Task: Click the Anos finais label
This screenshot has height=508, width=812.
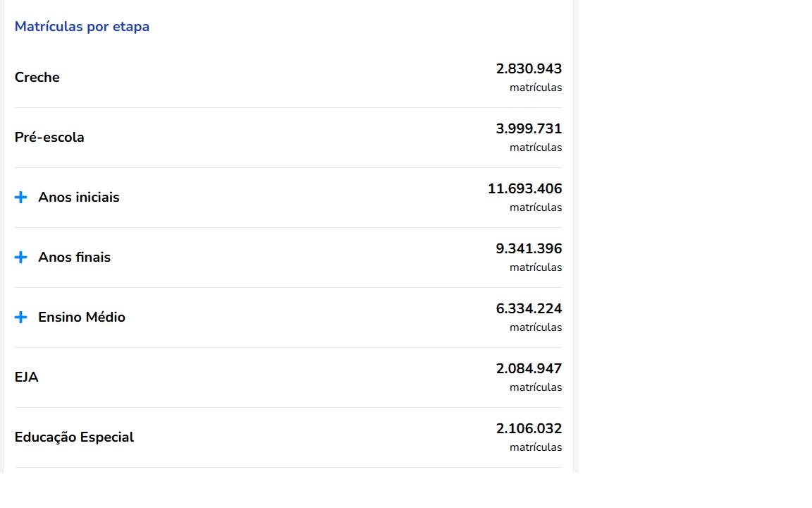Action: 75,258
